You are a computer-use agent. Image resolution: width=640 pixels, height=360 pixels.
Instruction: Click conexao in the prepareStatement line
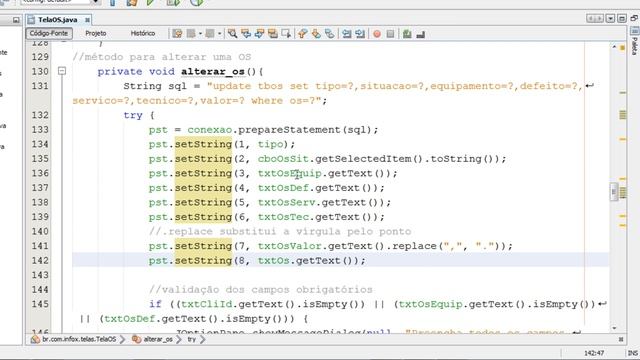click(x=209, y=130)
